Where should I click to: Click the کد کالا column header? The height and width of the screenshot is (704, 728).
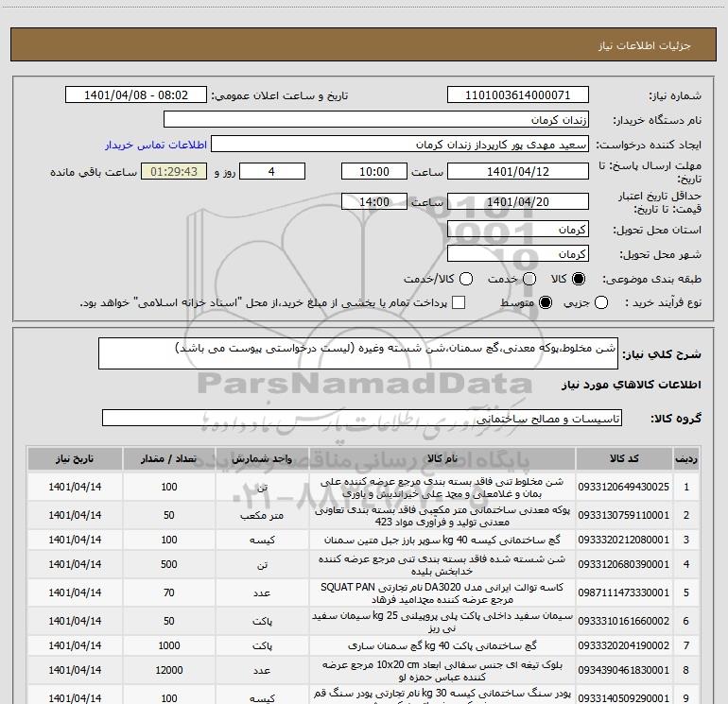point(624,458)
